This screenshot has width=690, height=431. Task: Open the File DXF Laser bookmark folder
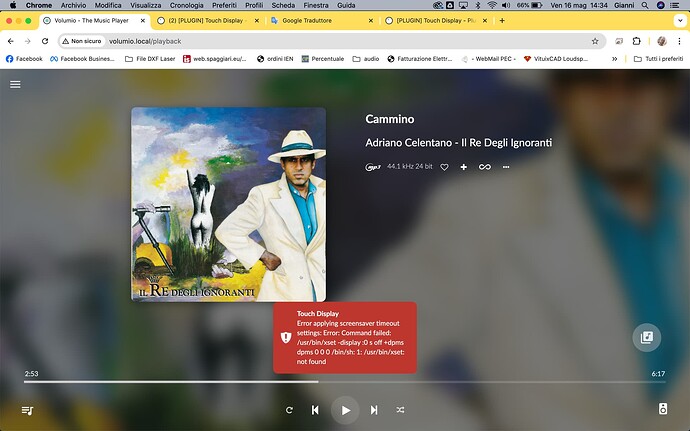point(150,59)
